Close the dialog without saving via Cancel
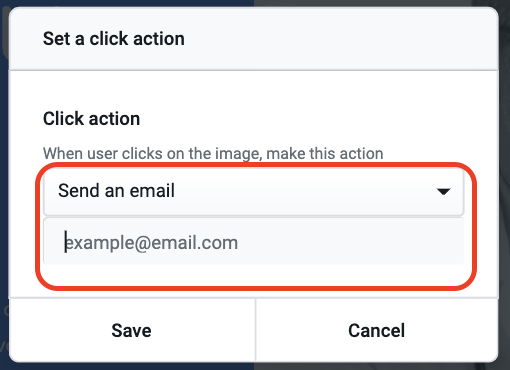The height and width of the screenshot is (370, 510). 377,330
